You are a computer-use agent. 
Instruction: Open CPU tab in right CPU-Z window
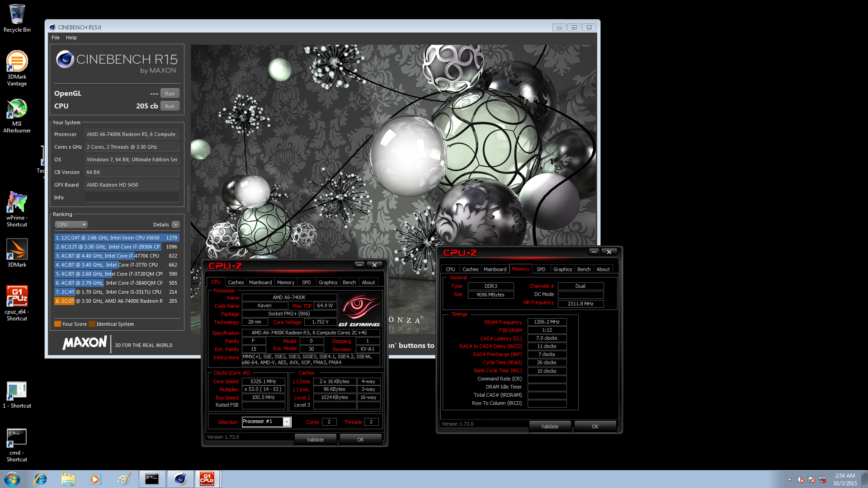coord(450,269)
